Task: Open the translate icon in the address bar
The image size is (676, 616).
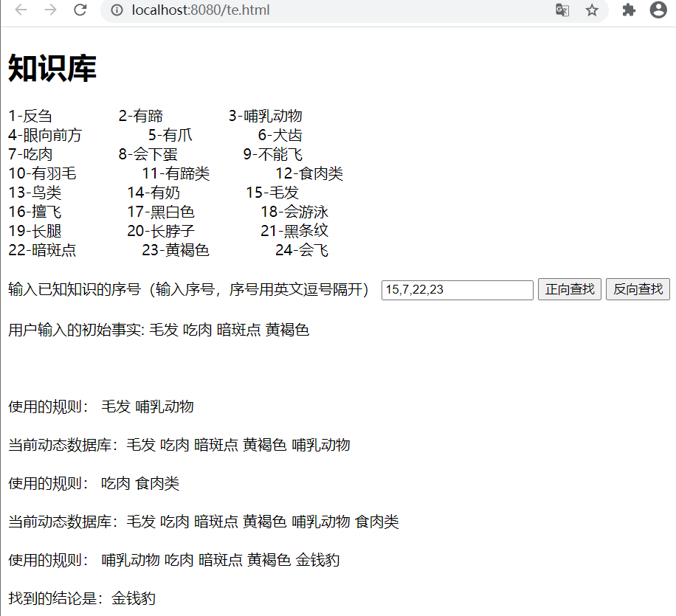Action: click(562, 11)
